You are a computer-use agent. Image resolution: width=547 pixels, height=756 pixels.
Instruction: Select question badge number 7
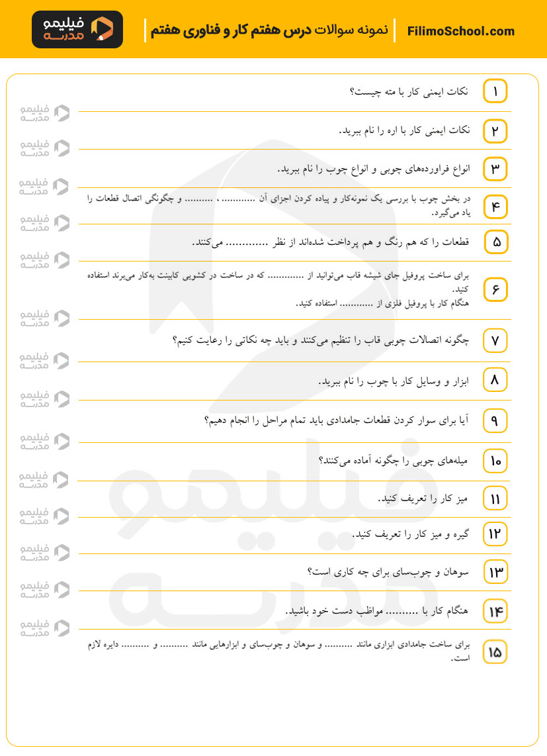(495, 341)
